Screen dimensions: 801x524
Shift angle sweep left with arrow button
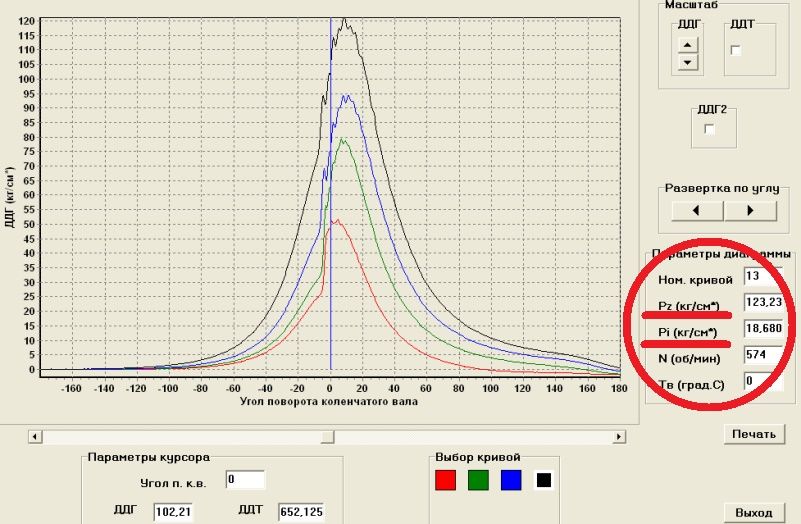point(697,211)
